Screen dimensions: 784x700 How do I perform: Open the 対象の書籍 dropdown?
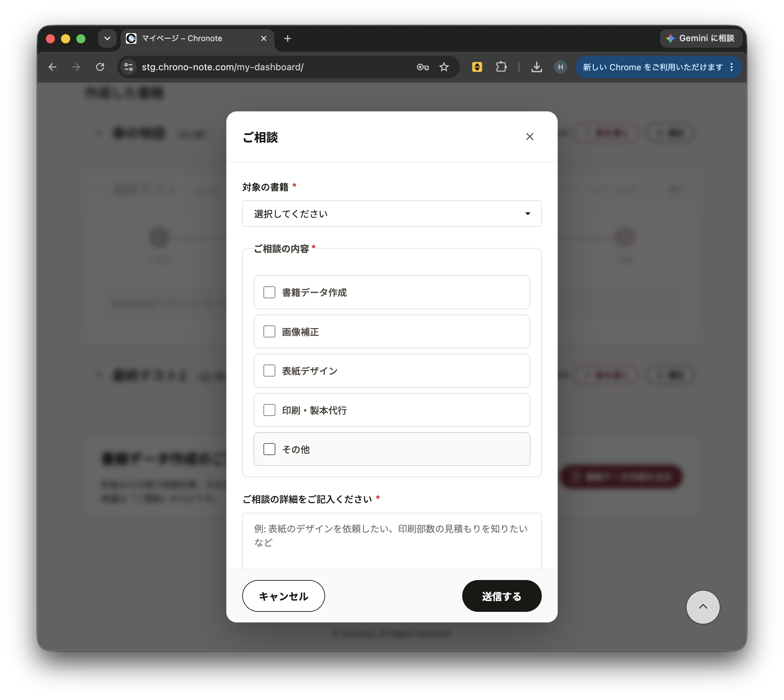tap(392, 213)
